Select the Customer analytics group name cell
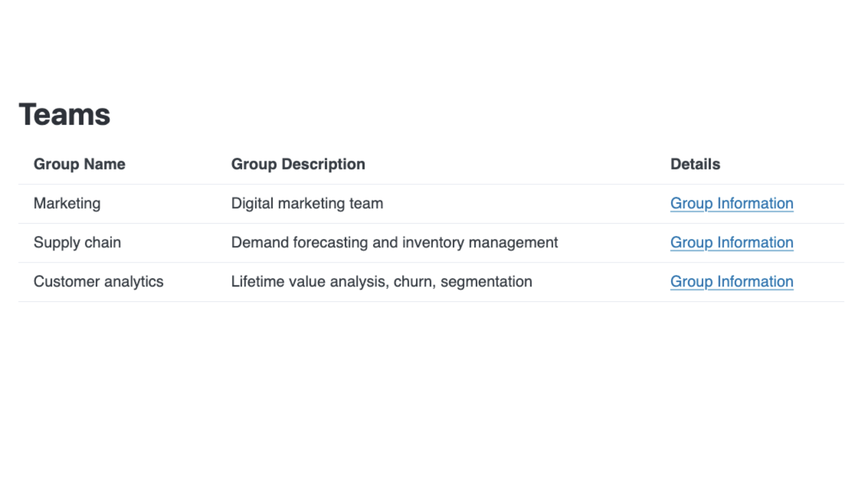 (99, 282)
